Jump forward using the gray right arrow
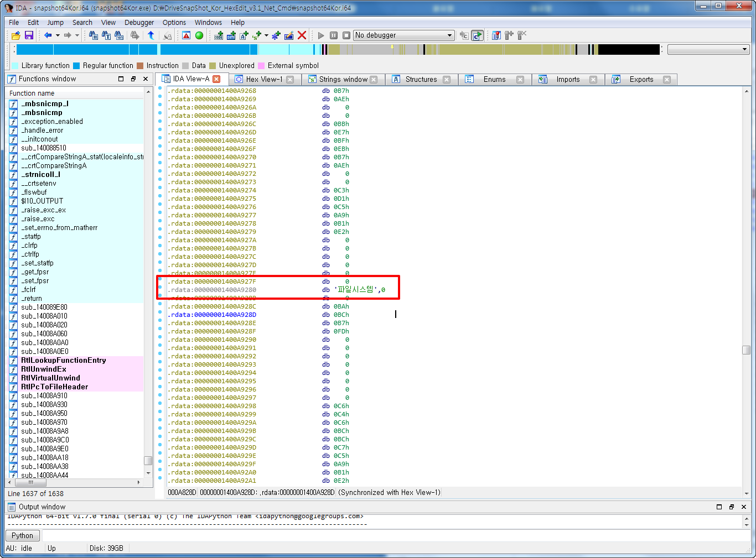This screenshot has height=558, width=756. (x=68, y=35)
